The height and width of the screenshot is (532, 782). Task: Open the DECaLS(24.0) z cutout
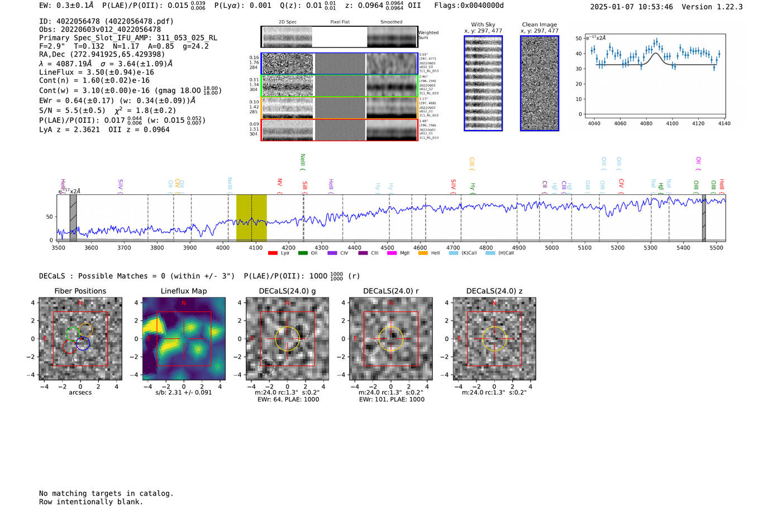(x=494, y=339)
